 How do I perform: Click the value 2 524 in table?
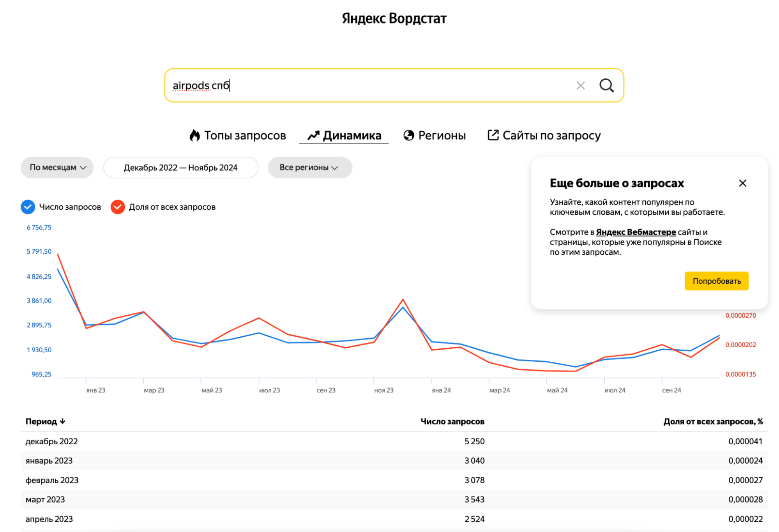(475, 519)
